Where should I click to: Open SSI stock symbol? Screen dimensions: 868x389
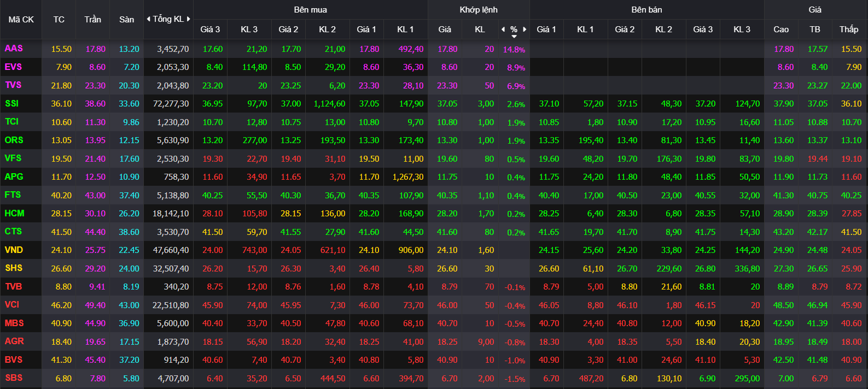[11, 103]
